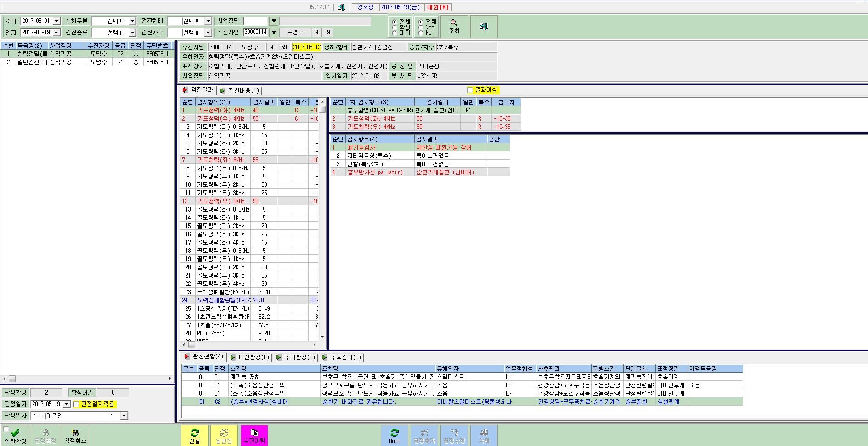Click the small exit icon in title bar

point(341,7)
